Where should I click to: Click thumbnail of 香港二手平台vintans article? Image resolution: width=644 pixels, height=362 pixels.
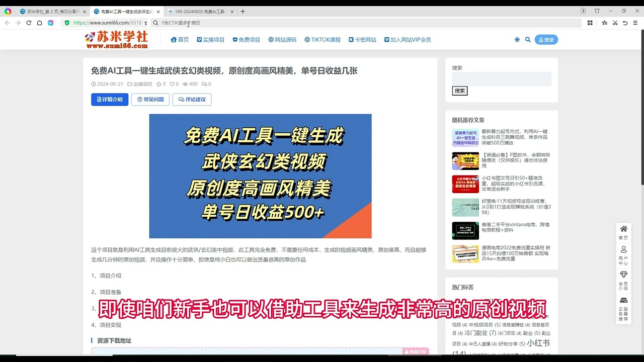(465, 230)
